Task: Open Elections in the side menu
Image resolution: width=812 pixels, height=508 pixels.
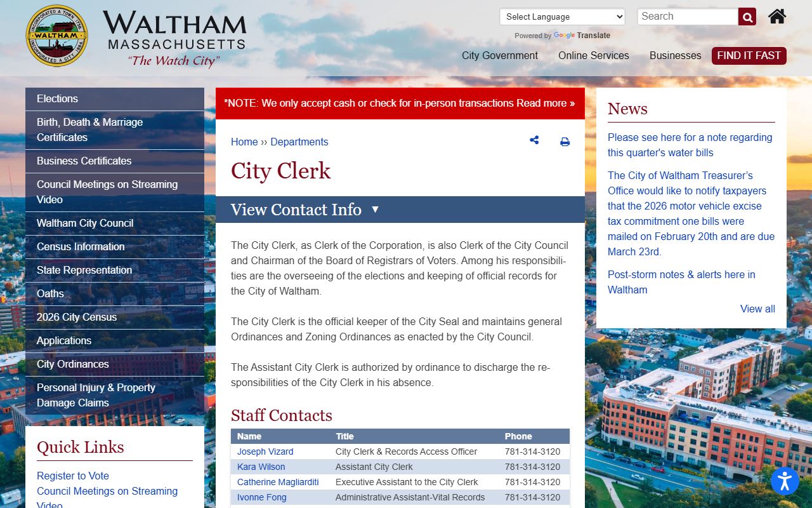Action: pos(115,99)
